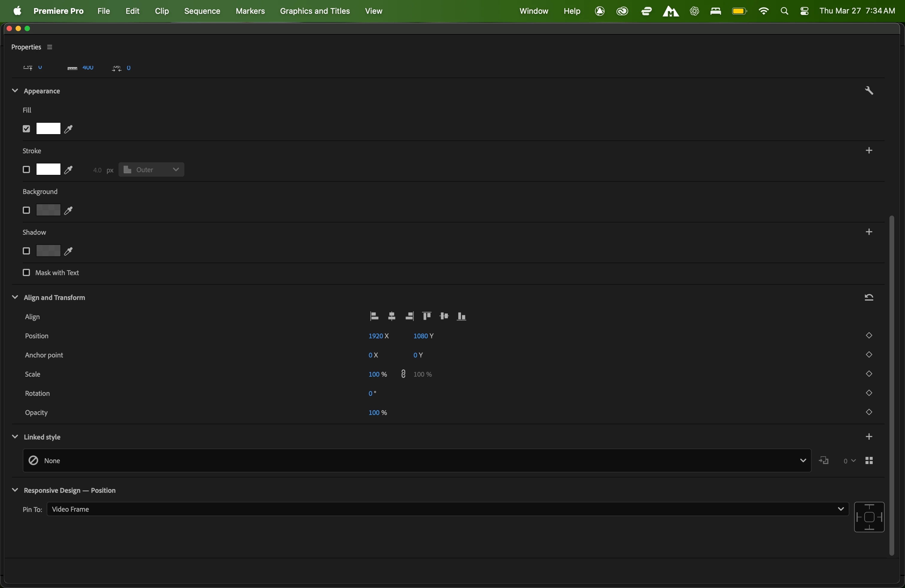905x588 pixels.
Task: Open the Stroke color swatch
Action: click(x=48, y=170)
